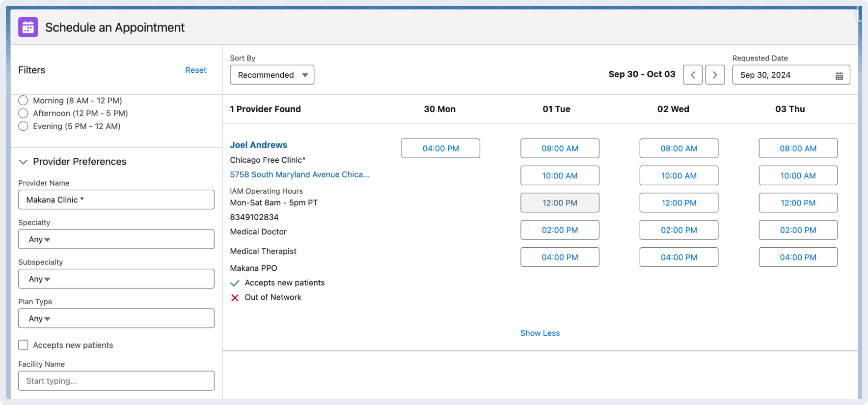Go to next date range arrow
868x405 pixels.
(715, 75)
